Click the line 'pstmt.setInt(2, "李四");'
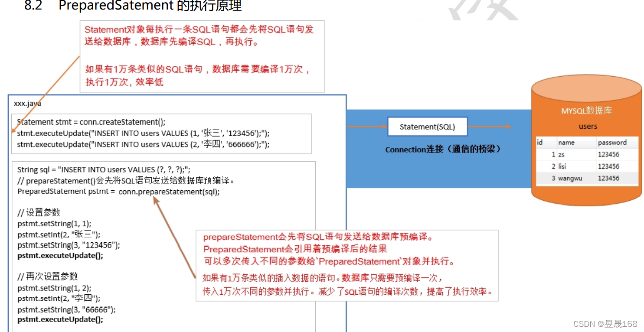Viewport: 644px width, 332px height. tap(59, 299)
